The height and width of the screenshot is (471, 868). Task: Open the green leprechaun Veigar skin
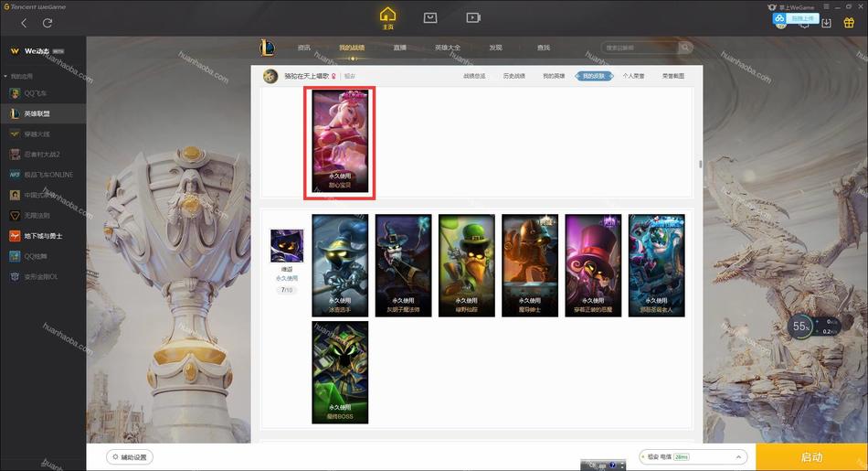click(x=467, y=265)
